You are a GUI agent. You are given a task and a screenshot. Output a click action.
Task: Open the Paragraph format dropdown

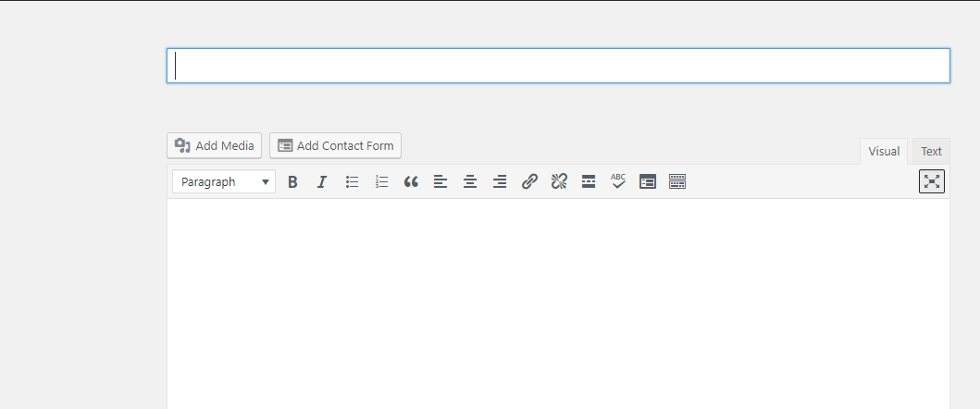tap(224, 182)
